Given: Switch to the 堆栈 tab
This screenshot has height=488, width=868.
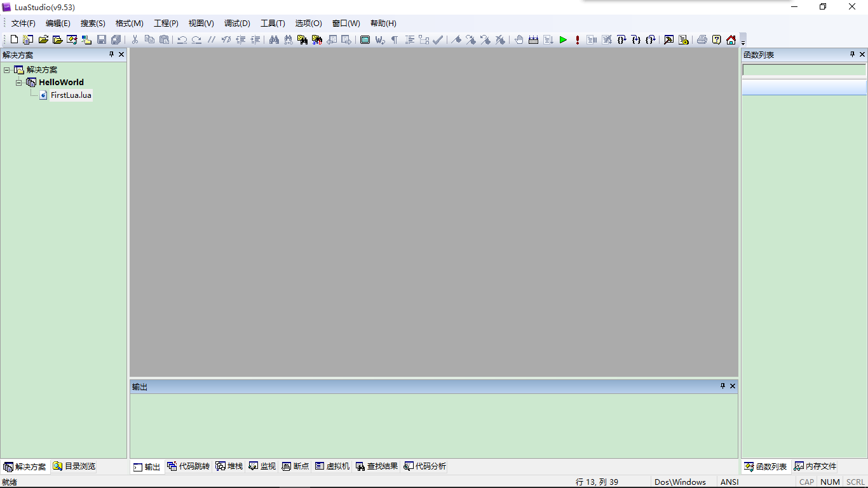Looking at the screenshot, I should point(229,466).
